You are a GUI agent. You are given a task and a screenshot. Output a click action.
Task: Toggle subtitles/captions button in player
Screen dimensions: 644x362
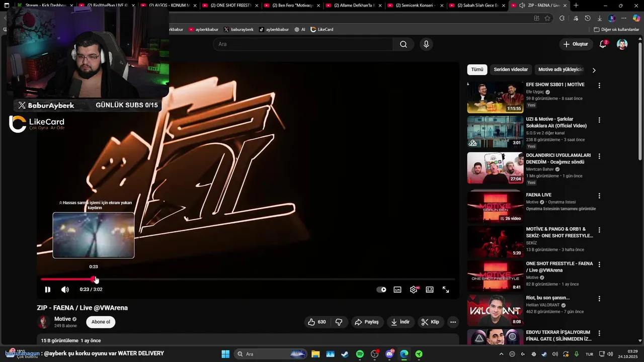tap(397, 290)
